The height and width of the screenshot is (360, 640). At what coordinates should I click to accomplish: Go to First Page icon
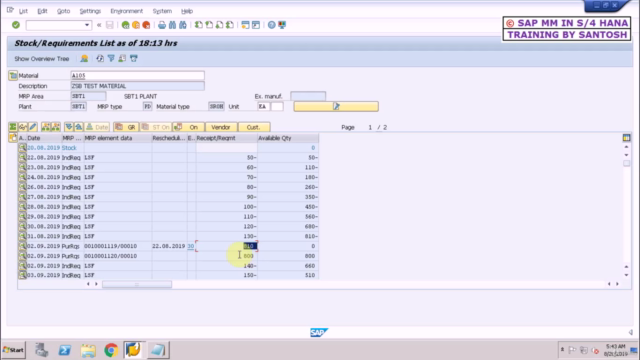(x=199, y=25)
